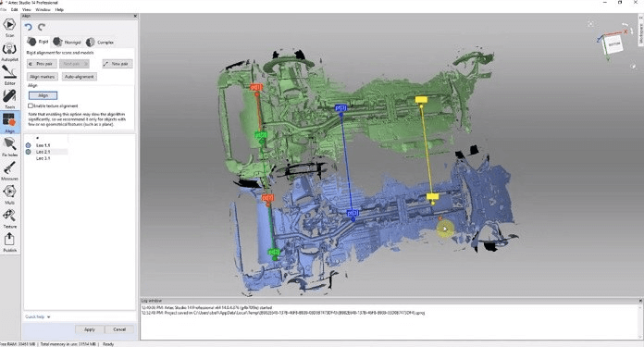Click the Auto-alignment button
644x347 pixels.
80,77
